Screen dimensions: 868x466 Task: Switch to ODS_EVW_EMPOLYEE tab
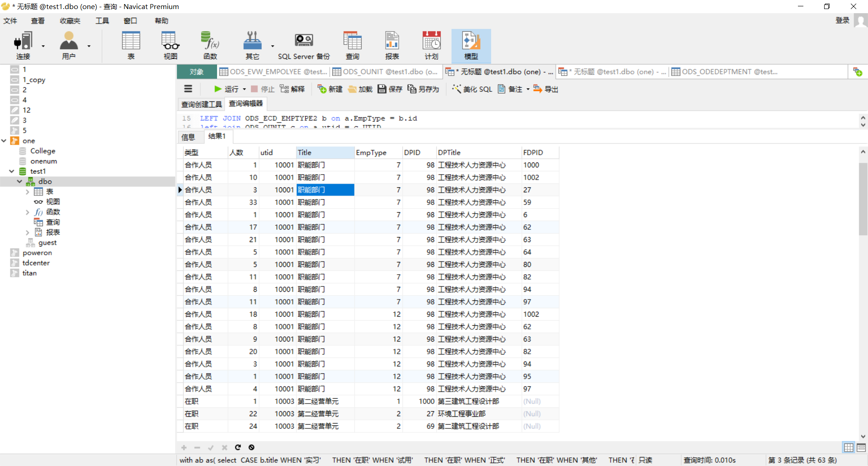tap(273, 72)
